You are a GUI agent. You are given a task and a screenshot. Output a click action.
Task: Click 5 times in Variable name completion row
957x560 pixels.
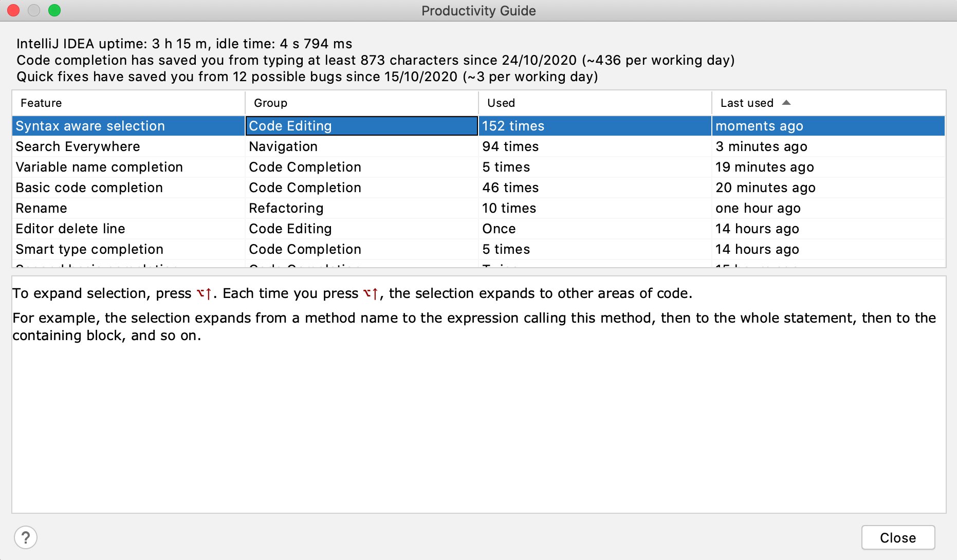[x=595, y=167]
